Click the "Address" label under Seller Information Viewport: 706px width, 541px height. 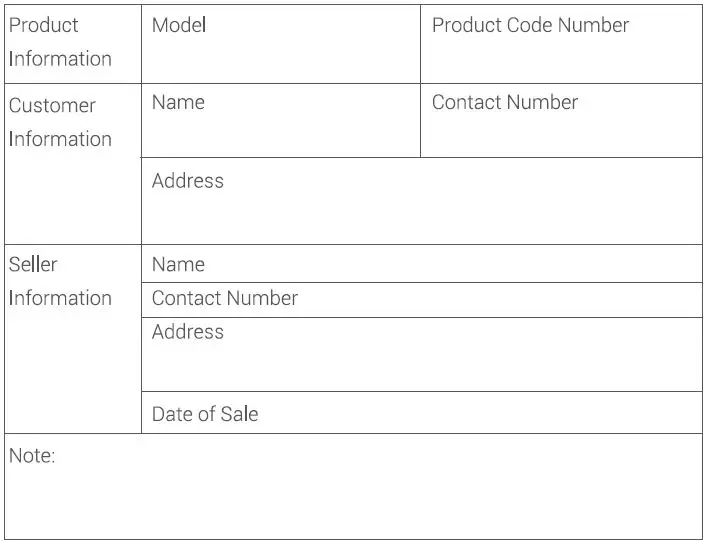point(188,332)
